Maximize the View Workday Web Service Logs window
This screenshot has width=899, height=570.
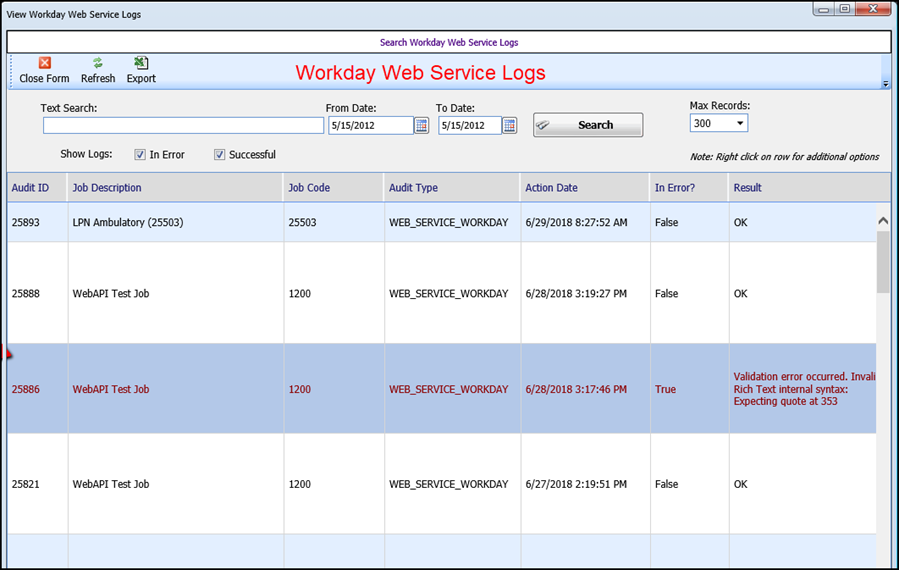(x=845, y=9)
